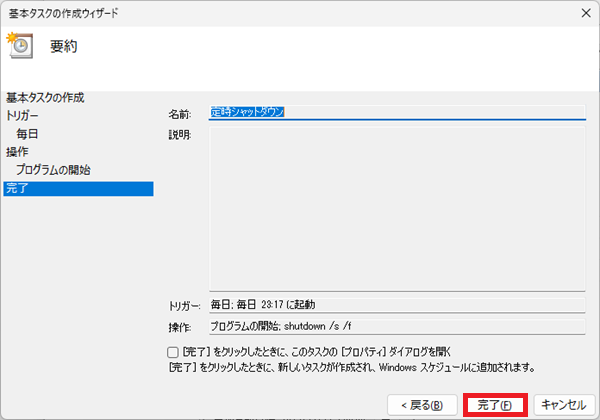Select the 操作 step in the sidebar
Screen dimensions: 600x420
coord(17,152)
